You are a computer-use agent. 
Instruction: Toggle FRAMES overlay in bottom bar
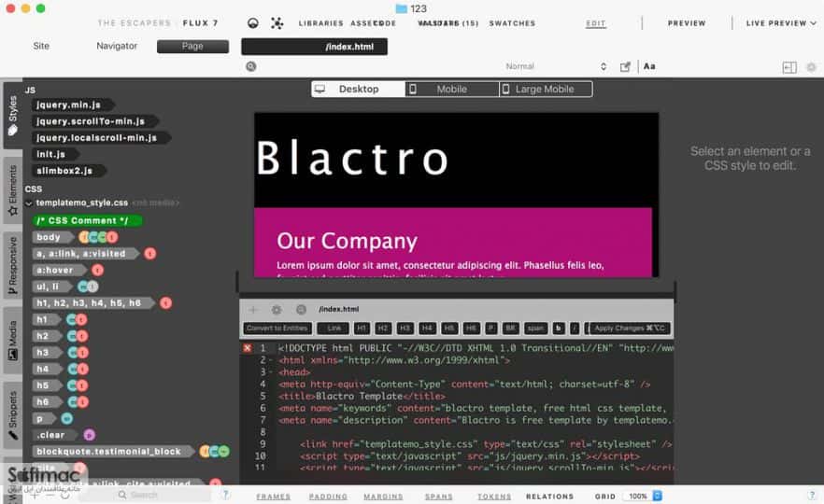pos(273,497)
